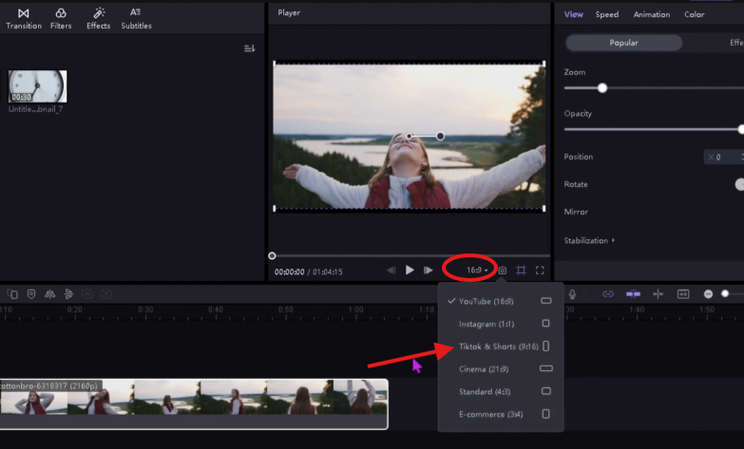Click the top-left crop corner handle in preview
The image size is (744, 449).
click(x=274, y=63)
